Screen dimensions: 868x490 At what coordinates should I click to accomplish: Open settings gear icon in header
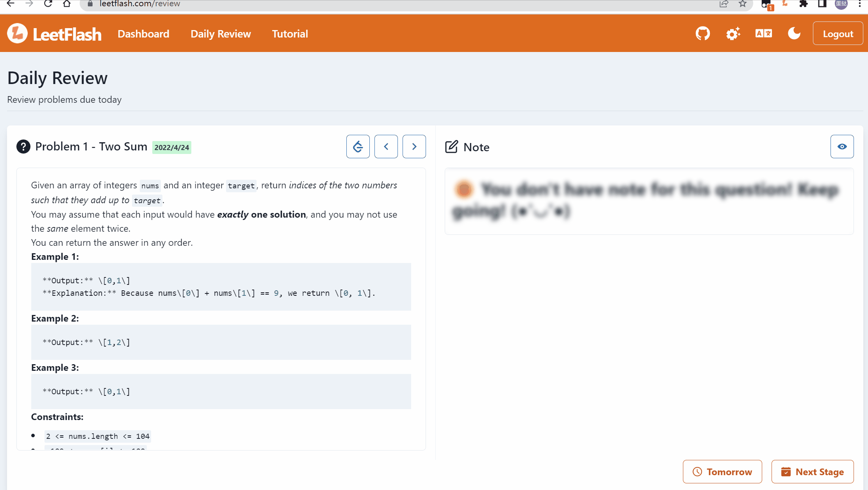click(733, 34)
